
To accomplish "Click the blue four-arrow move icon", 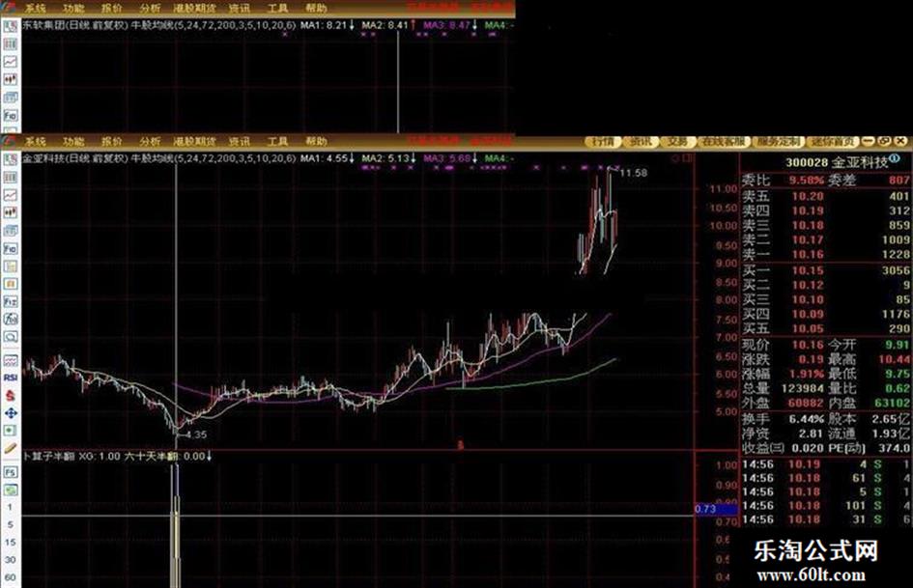I will click(11, 413).
